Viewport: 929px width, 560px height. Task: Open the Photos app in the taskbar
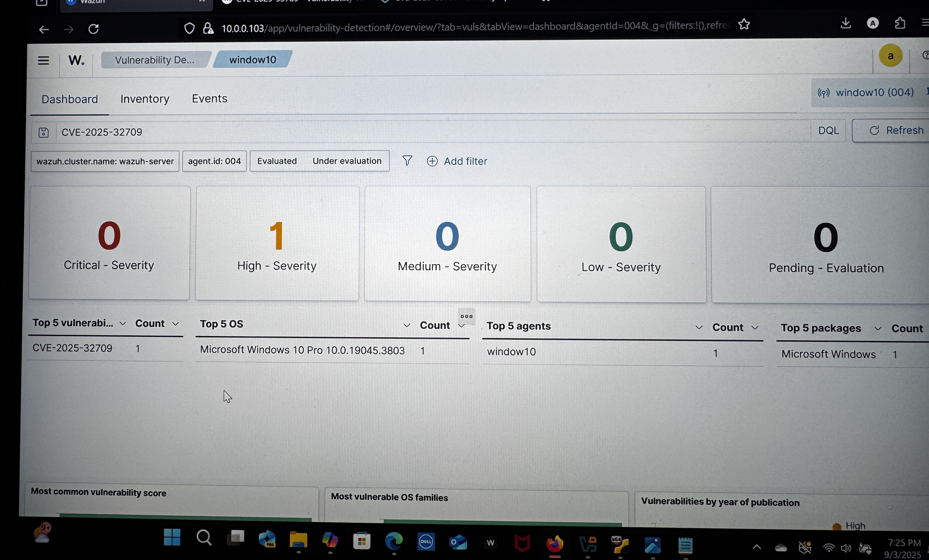point(652,545)
